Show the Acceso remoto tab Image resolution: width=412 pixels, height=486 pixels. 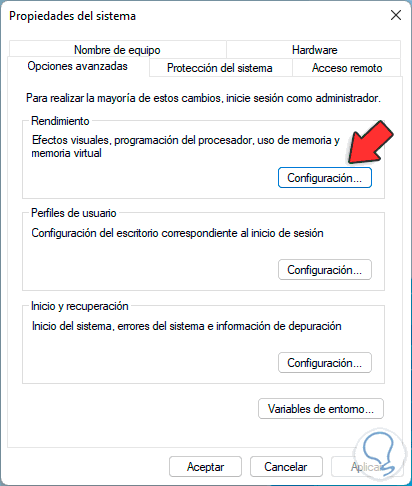(x=347, y=68)
